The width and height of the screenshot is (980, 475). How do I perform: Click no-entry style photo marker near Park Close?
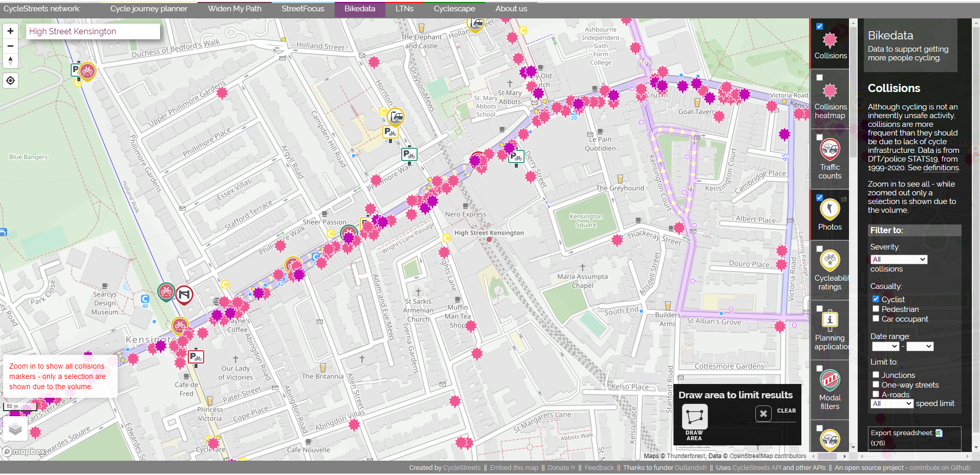(184, 295)
